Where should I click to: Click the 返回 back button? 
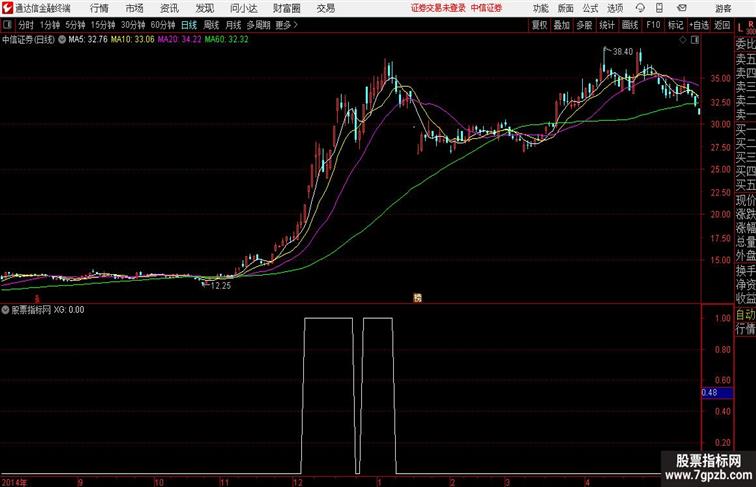tap(722, 25)
